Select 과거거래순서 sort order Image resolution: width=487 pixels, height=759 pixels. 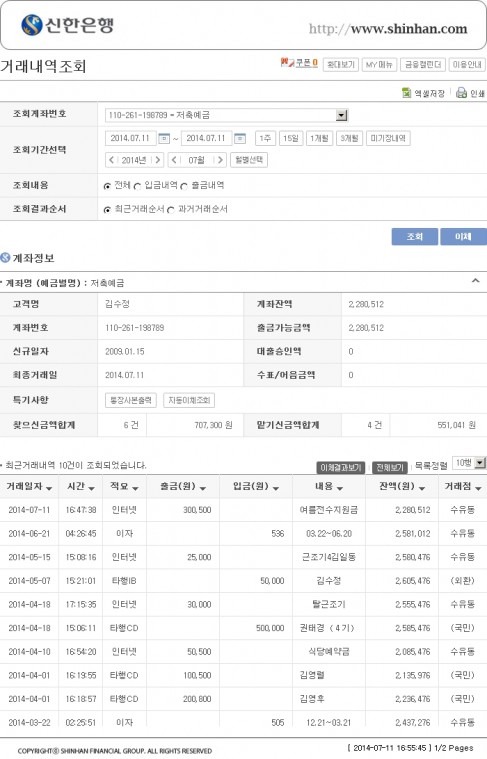pos(170,210)
